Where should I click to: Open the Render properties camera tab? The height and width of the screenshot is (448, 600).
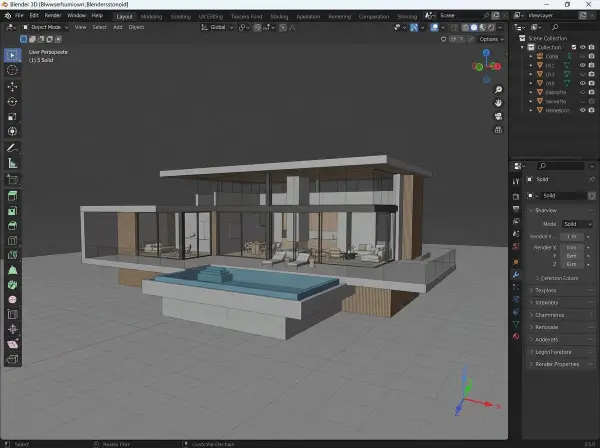(x=516, y=196)
